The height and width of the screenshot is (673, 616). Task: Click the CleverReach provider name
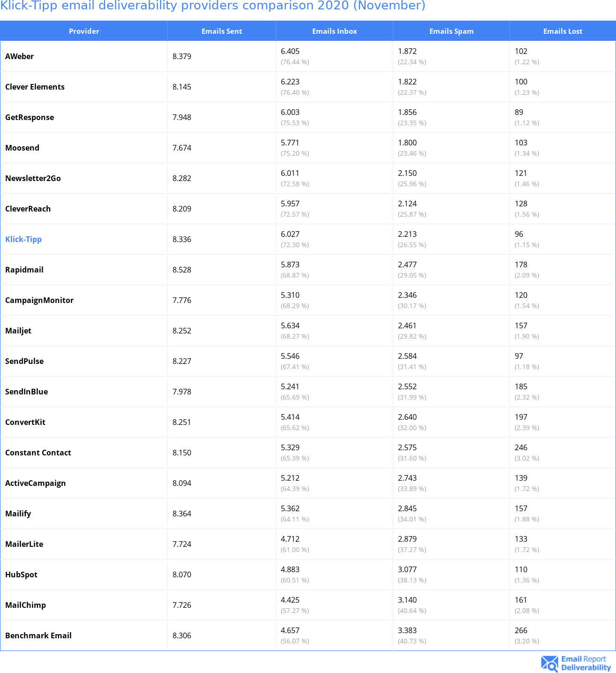28,209
